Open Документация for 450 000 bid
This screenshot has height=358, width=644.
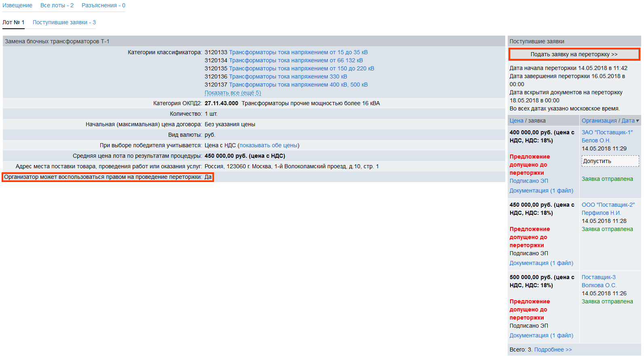pos(541,263)
